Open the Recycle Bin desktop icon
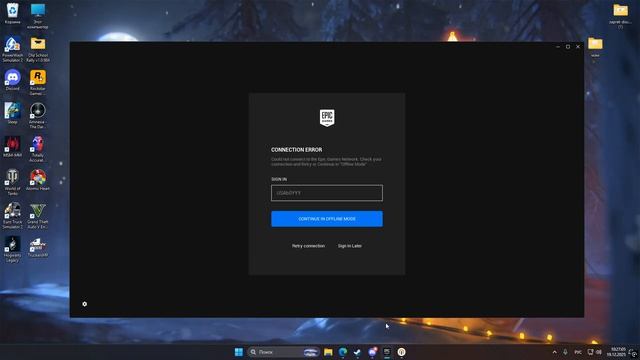Viewport: 640px width, 360px height. tap(13, 13)
